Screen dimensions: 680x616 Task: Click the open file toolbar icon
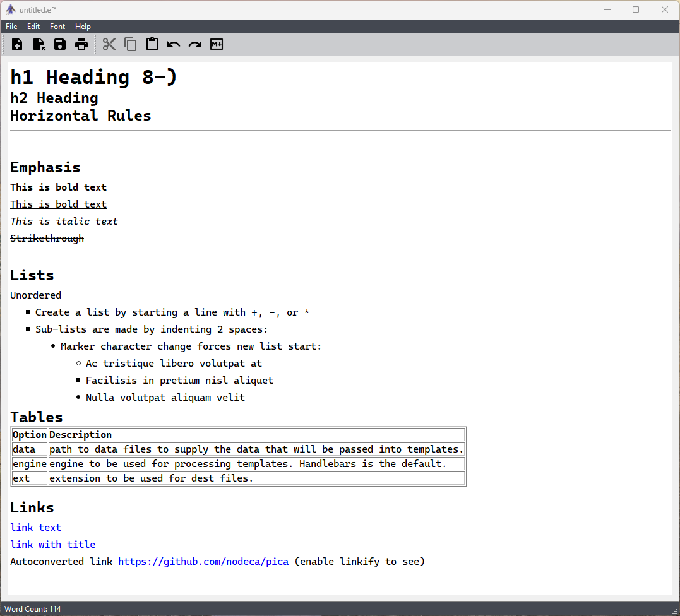pos(39,44)
